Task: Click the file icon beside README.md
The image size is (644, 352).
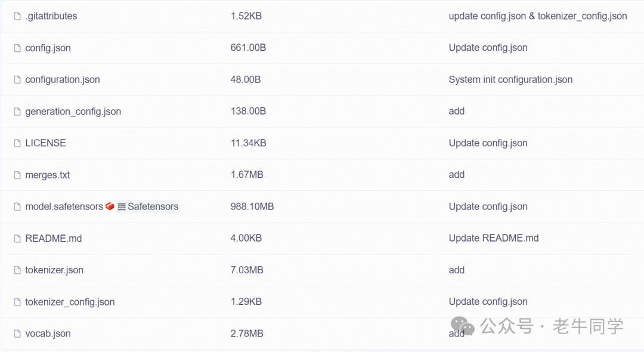Action: pos(17,239)
